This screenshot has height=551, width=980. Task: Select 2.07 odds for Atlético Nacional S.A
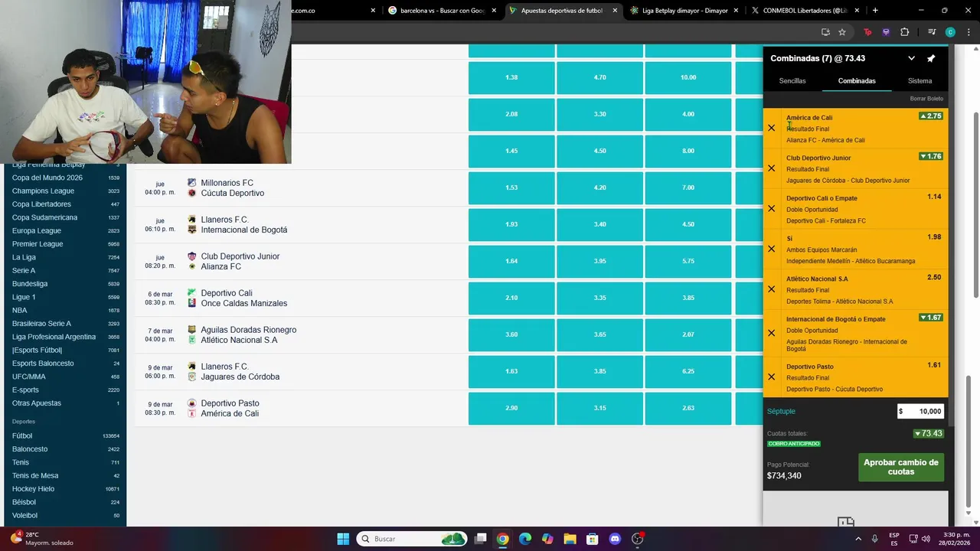(688, 334)
